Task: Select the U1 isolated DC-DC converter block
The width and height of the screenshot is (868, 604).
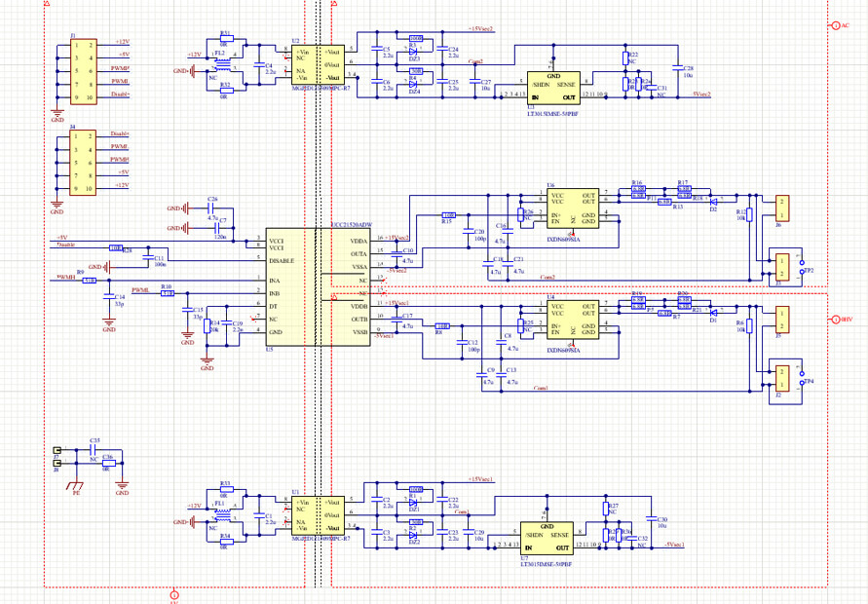Action: pyautogui.click(x=318, y=515)
